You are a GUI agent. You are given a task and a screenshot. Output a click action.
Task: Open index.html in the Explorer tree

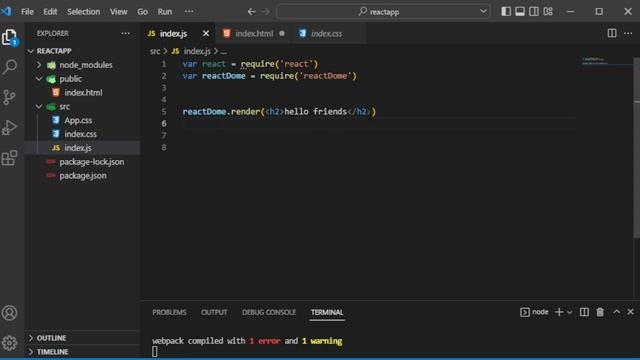(82, 93)
